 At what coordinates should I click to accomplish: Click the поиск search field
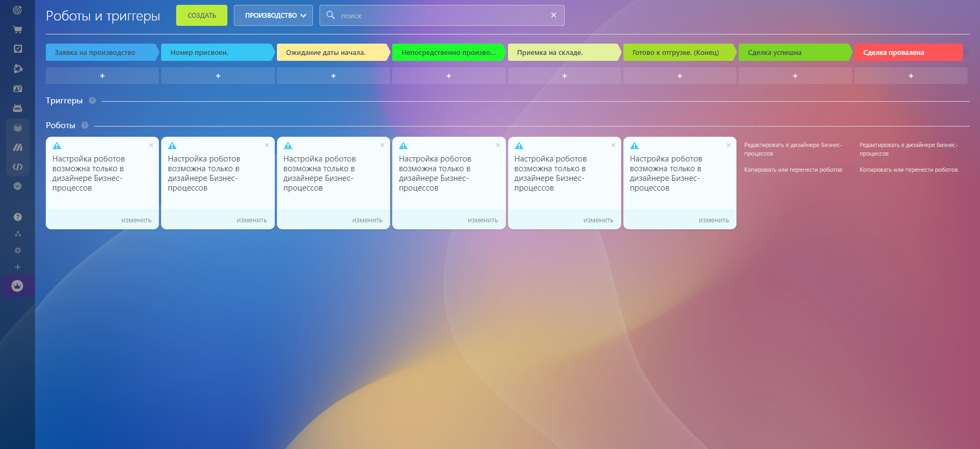[442, 16]
